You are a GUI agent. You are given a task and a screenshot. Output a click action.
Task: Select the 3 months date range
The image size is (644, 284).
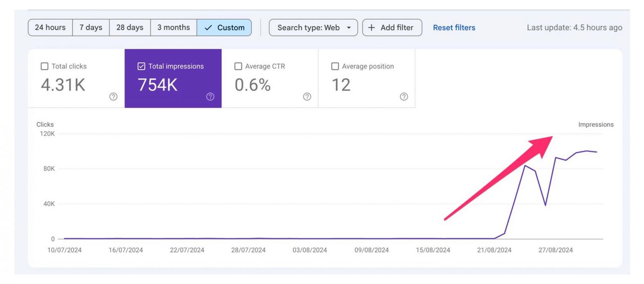173,28
